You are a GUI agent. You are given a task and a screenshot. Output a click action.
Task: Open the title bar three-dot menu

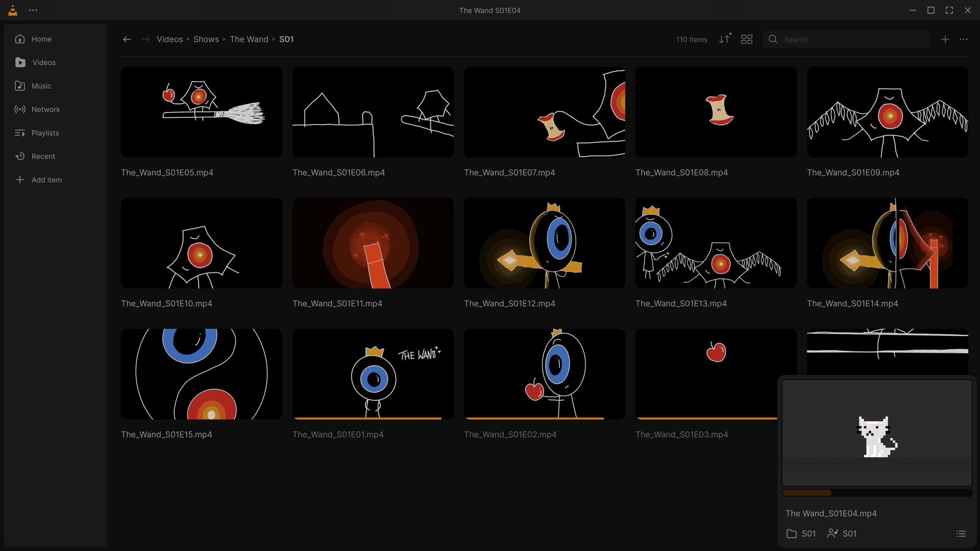(x=33, y=10)
